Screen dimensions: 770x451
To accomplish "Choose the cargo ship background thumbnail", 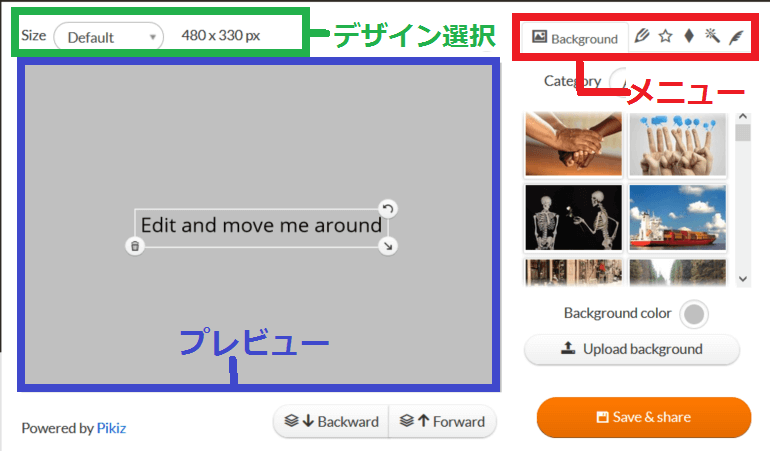I will [678, 217].
